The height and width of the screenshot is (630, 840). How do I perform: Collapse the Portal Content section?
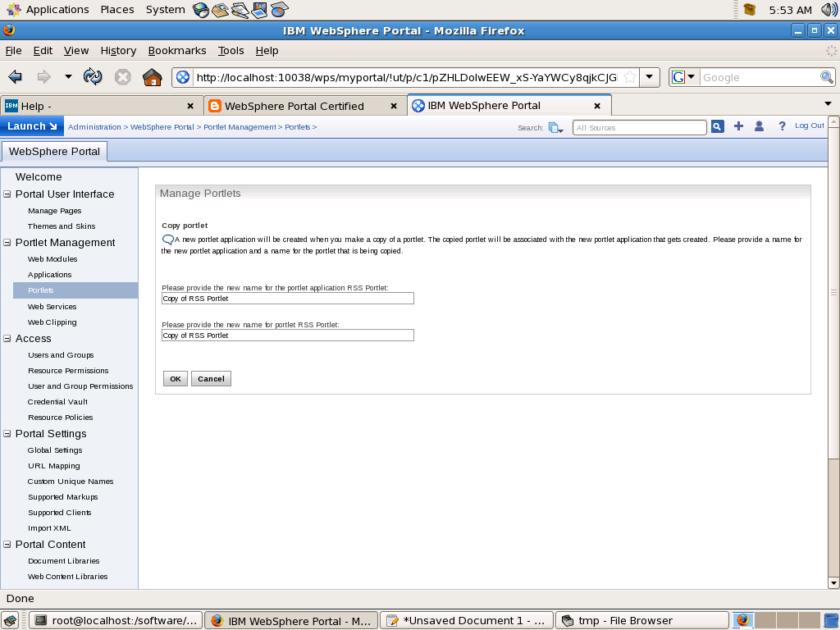(x=7, y=544)
